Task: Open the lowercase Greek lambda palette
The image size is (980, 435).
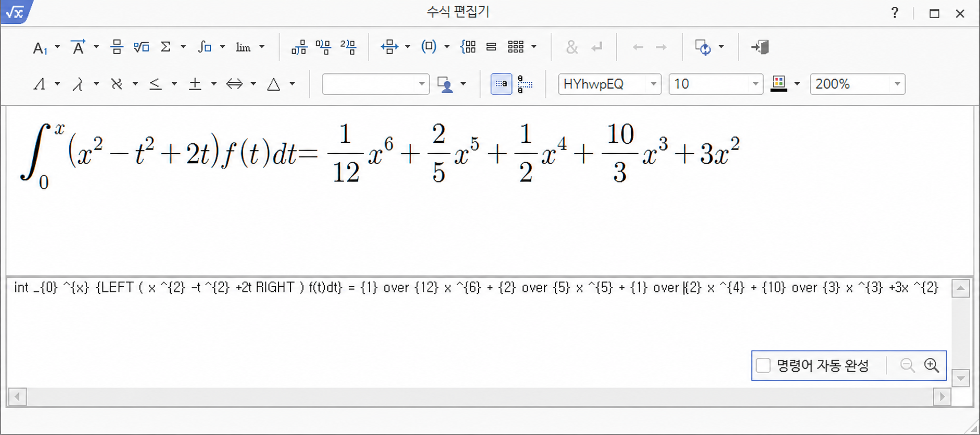Action: click(78, 84)
